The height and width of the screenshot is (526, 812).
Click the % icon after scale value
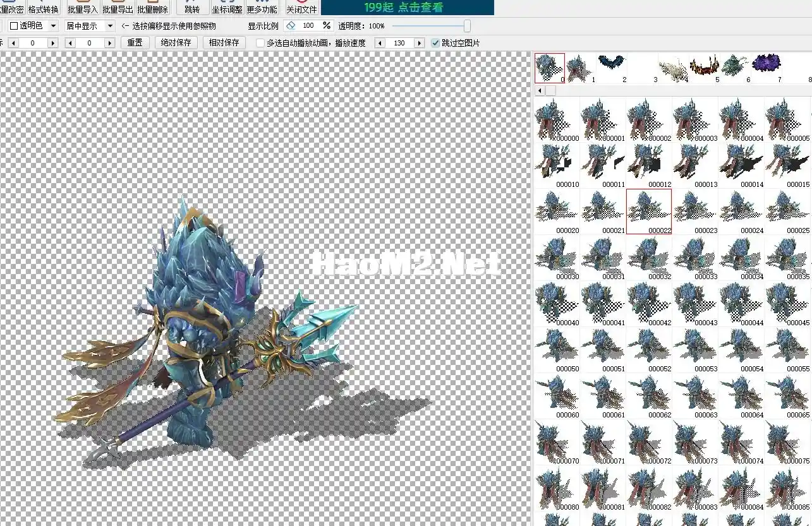click(326, 26)
